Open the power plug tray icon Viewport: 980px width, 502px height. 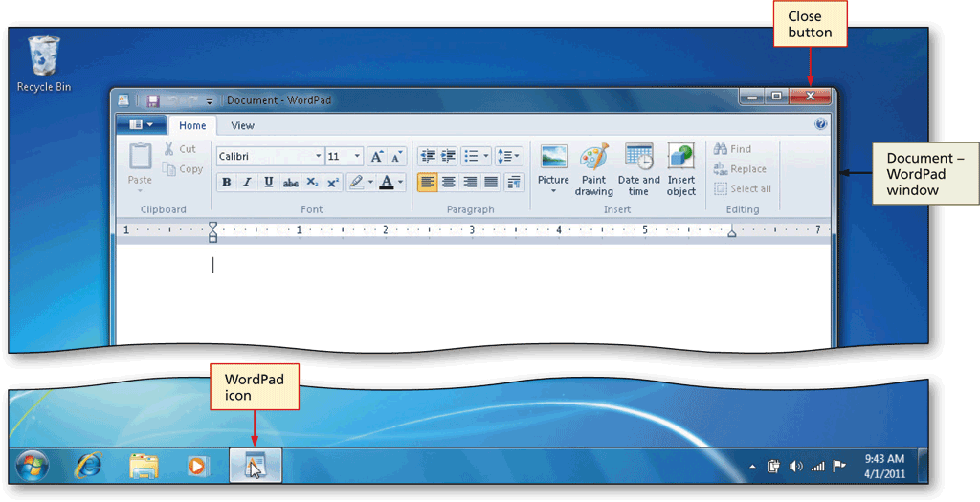(773, 467)
